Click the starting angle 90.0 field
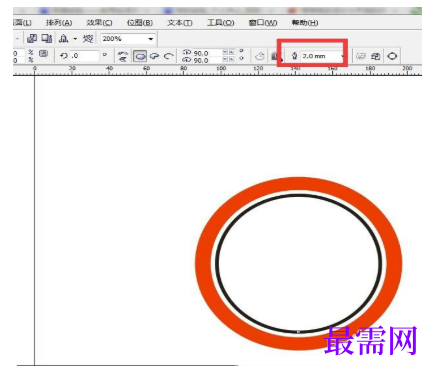The width and height of the screenshot is (436, 372). (x=207, y=53)
